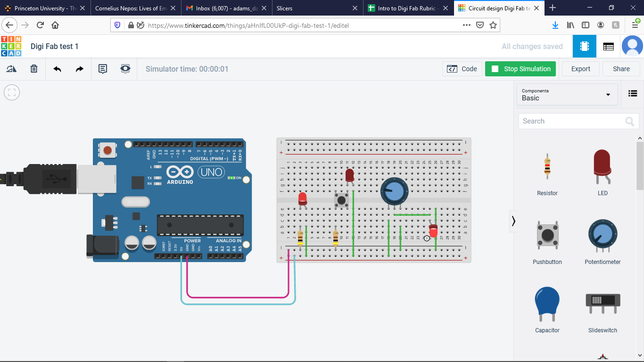Undo the last action
Image resolution: width=644 pixels, height=362 pixels.
click(57, 69)
